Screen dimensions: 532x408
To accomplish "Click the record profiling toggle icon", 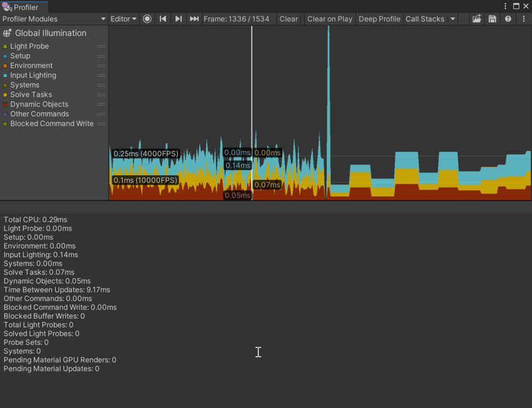I will coord(147,19).
